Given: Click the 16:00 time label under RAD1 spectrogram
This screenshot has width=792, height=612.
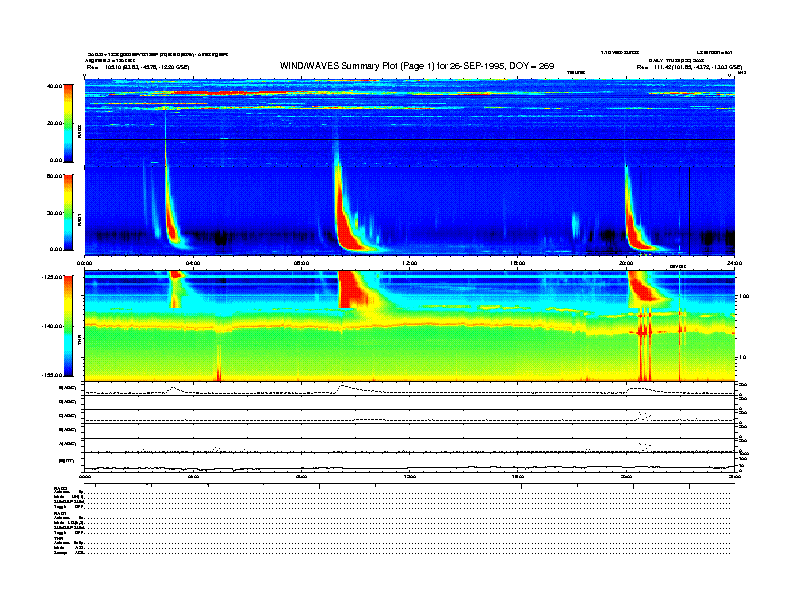Looking at the screenshot, I should point(518,263).
